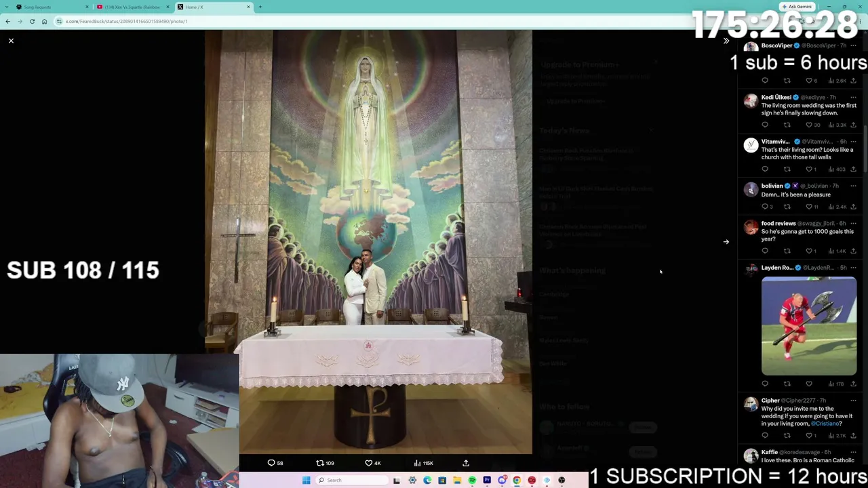View site information icon in address bar

click(59, 21)
